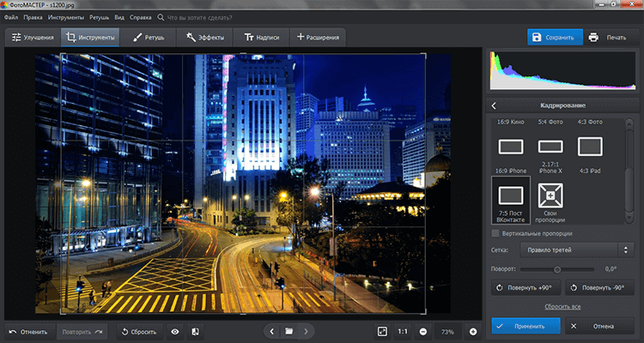Open Свои пропорции custom ratio option
This screenshot has height=343, width=644.
click(550, 199)
